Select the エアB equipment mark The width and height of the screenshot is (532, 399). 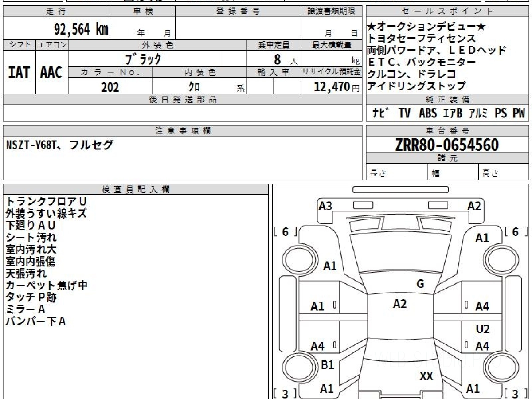coord(452,113)
